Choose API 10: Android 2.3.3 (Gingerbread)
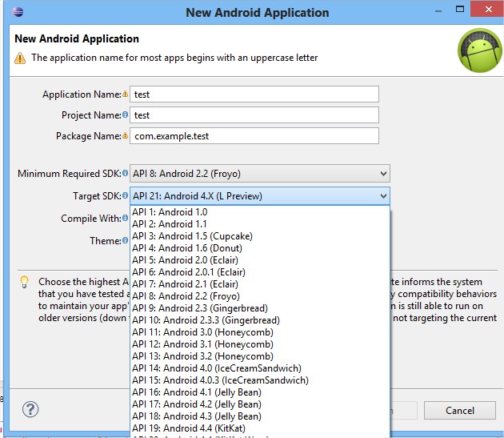Viewport: 504px width, 438px height. pos(260,320)
